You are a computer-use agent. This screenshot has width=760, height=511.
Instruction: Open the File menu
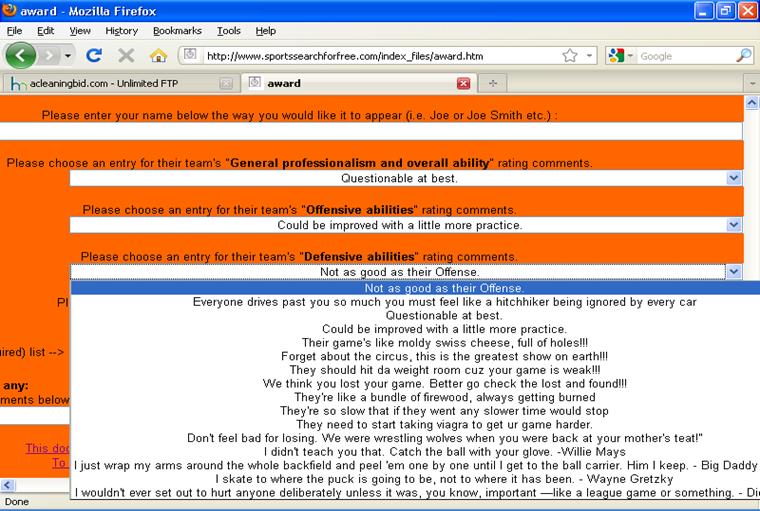tap(14, 31)
